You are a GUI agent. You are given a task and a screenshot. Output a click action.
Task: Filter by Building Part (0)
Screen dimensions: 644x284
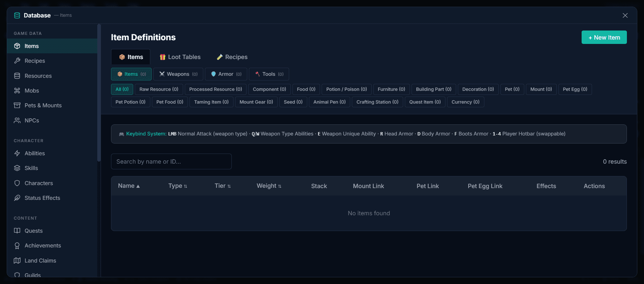(x=434, y=89)
